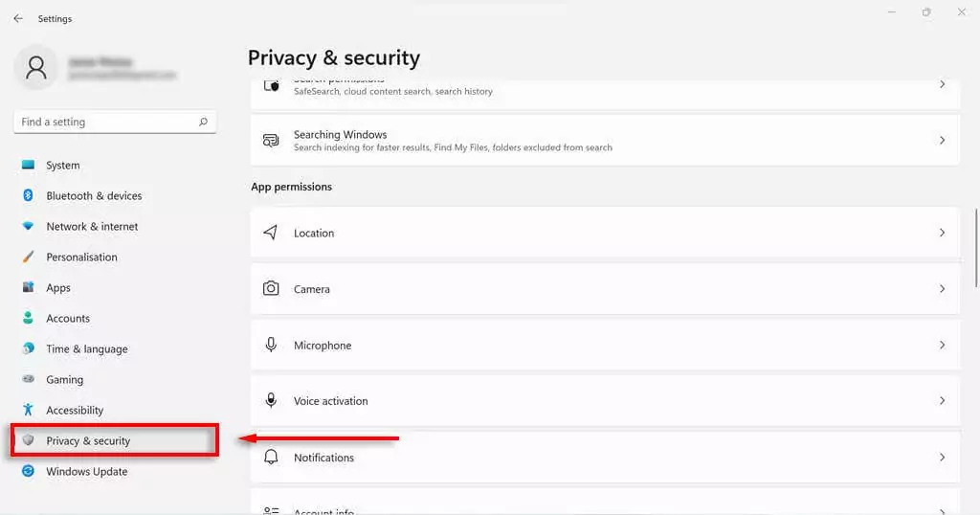
Task: Click the Accessibility person icon
Action: 28,411
